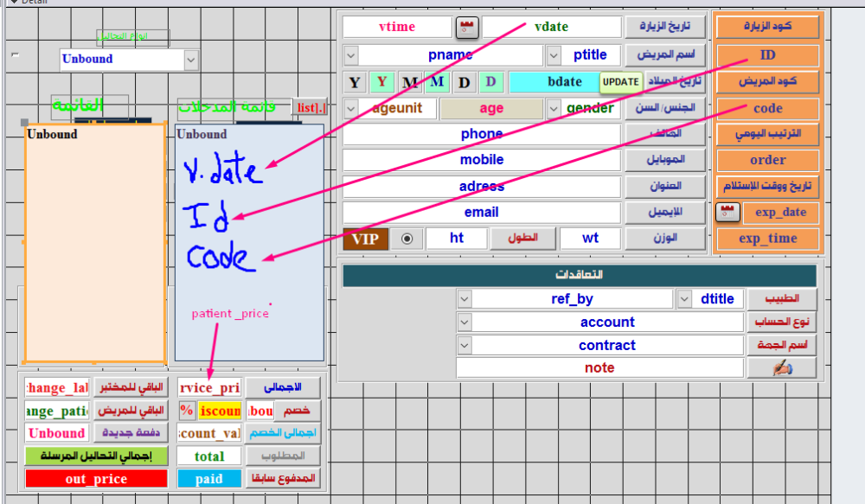Click the الموبايل label

tap(664, 160)
